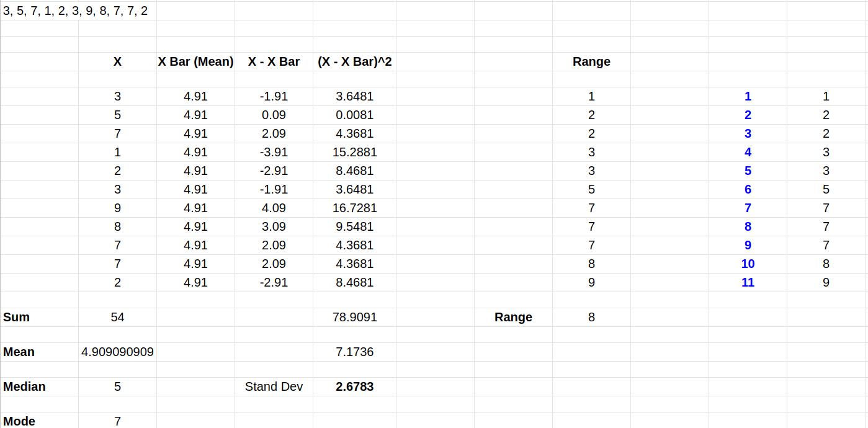Select the Mean value 4.909090909
Viewport: 868px width, 428px height.
click(117, 352)
